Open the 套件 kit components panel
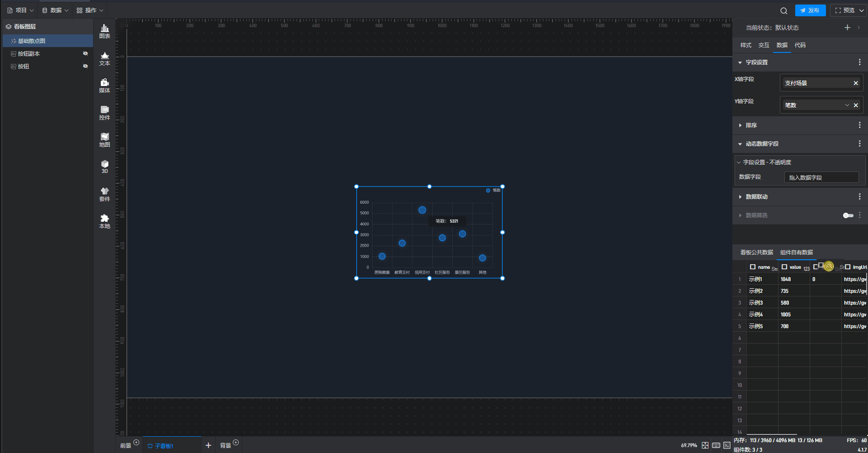 (x=104, y=194)
